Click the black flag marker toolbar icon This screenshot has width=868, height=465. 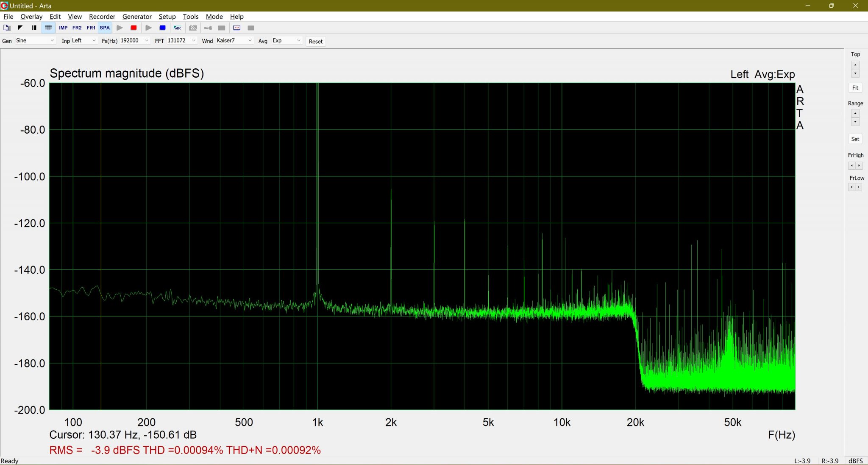[20, 28]
